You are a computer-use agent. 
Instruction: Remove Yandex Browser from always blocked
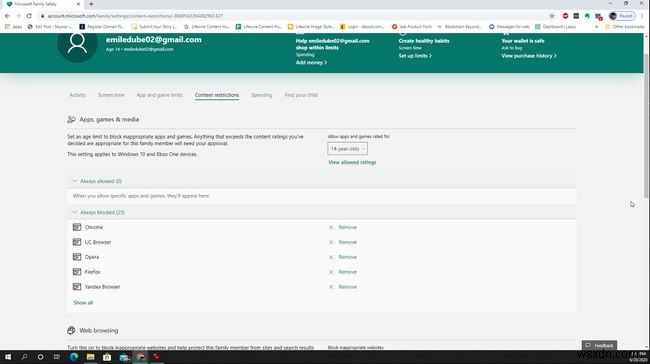coord(347,287)
